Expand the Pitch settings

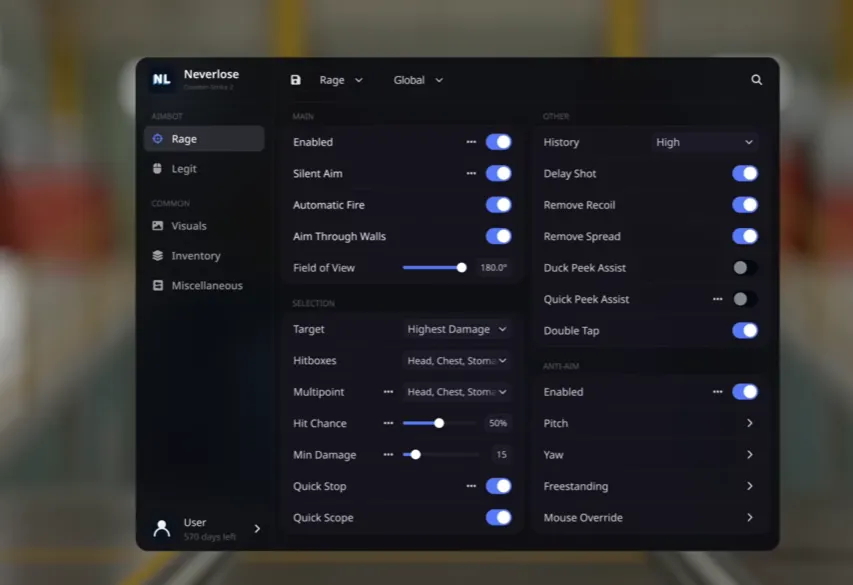[750, 423]
